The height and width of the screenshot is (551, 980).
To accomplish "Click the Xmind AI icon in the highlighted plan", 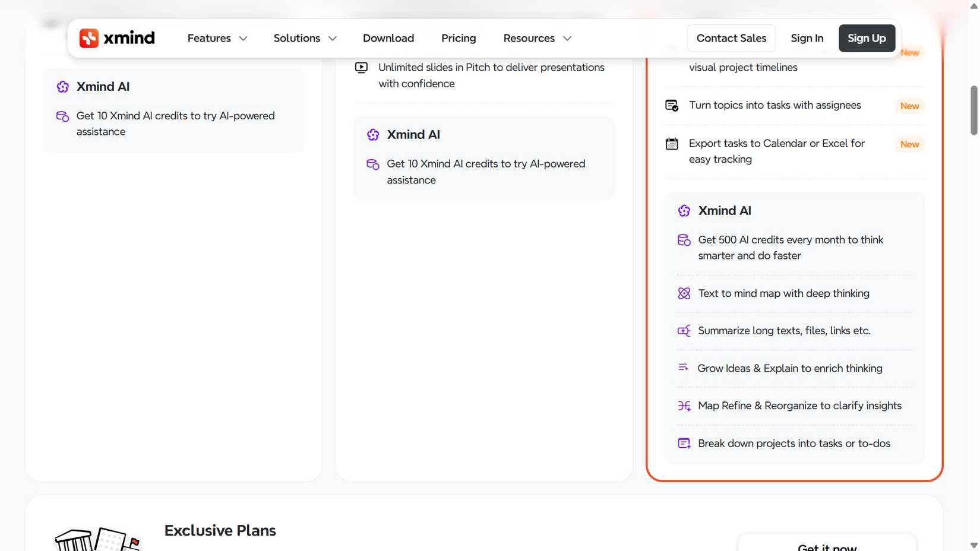I will [x=684, y=211].
